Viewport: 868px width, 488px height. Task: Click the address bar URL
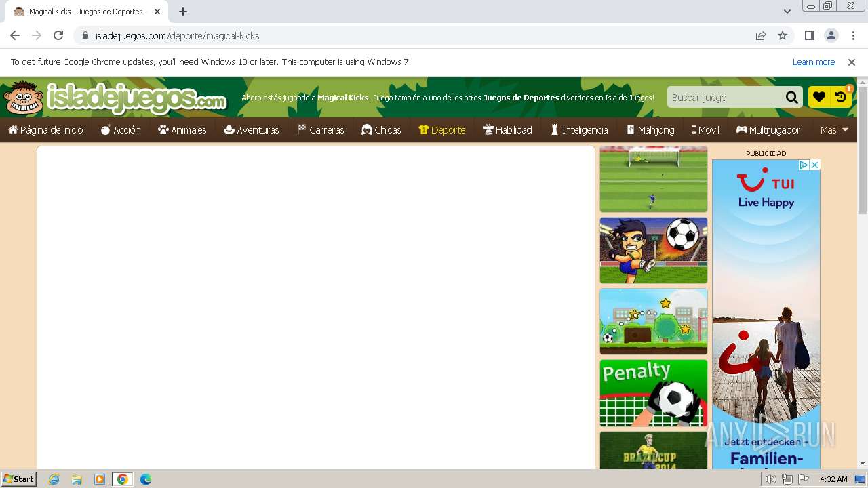[x=177, y=36]
